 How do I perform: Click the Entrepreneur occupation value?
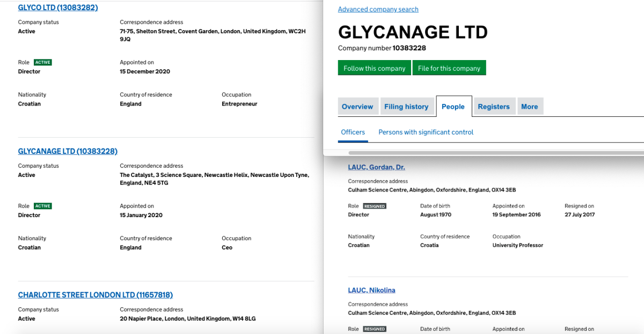click(x=239, y=104)
